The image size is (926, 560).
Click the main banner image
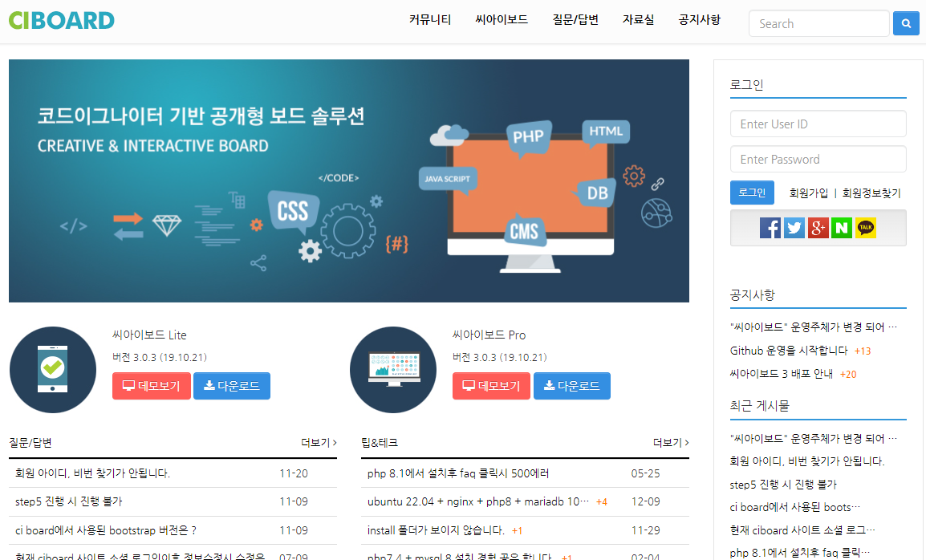pyautogui.click(x=349, y=181)
